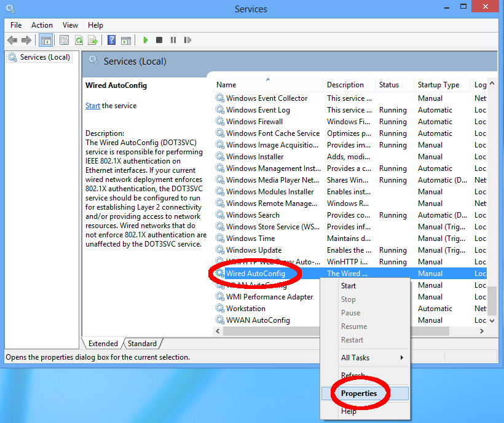Click the Refresh toolbar icon
Screen dimensions: 504x423
[x=79, y=40]
